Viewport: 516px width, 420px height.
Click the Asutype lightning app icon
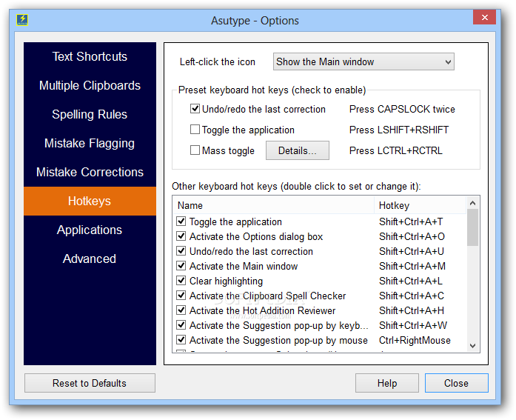22,20
